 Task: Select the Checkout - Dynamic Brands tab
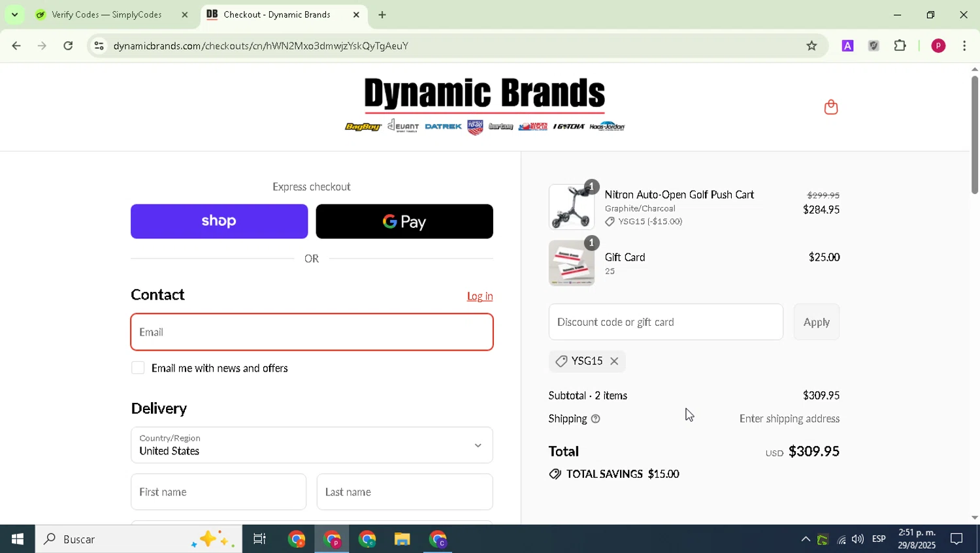[284, 14]
